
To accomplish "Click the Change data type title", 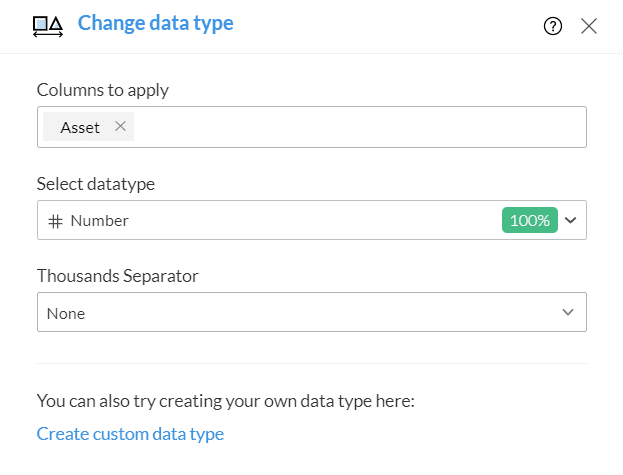I will [x=155, y=23].
